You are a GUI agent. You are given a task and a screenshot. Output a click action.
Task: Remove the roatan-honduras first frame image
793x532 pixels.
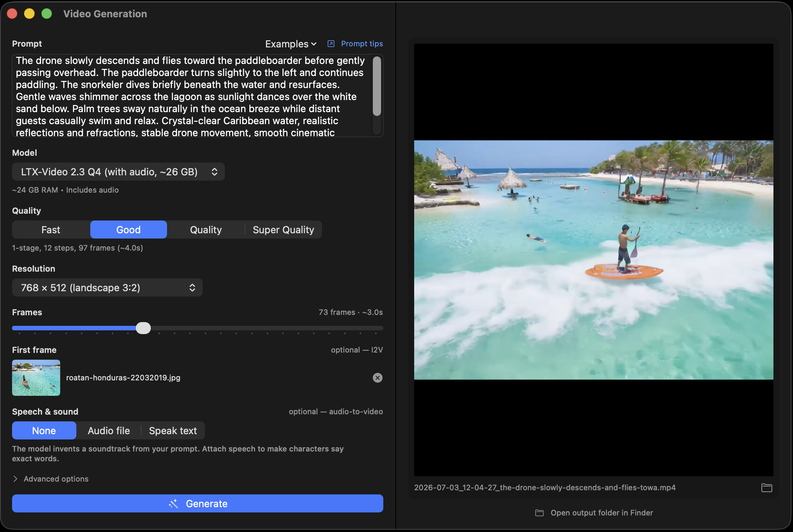pyautogui.click(x=377, y=378)
